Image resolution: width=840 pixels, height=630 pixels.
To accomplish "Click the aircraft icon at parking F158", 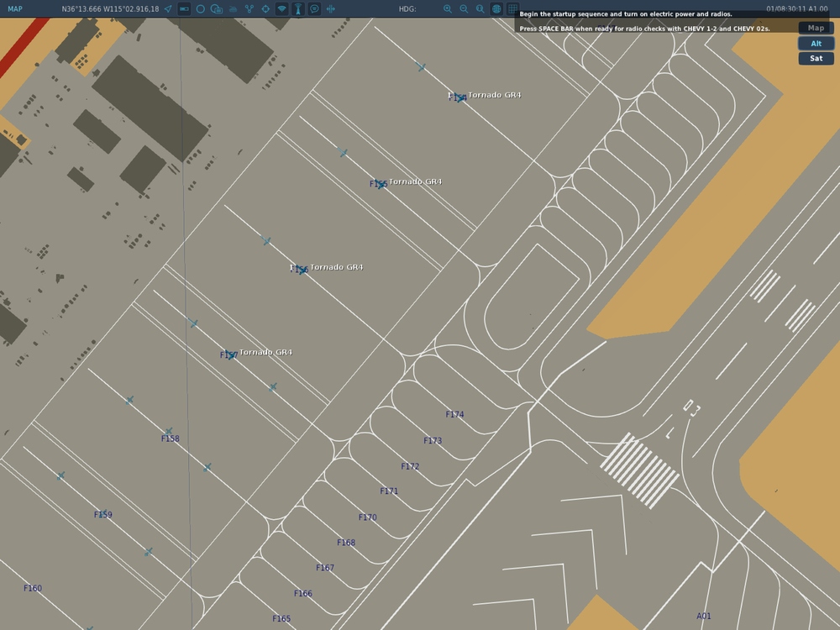I will 170,431.
